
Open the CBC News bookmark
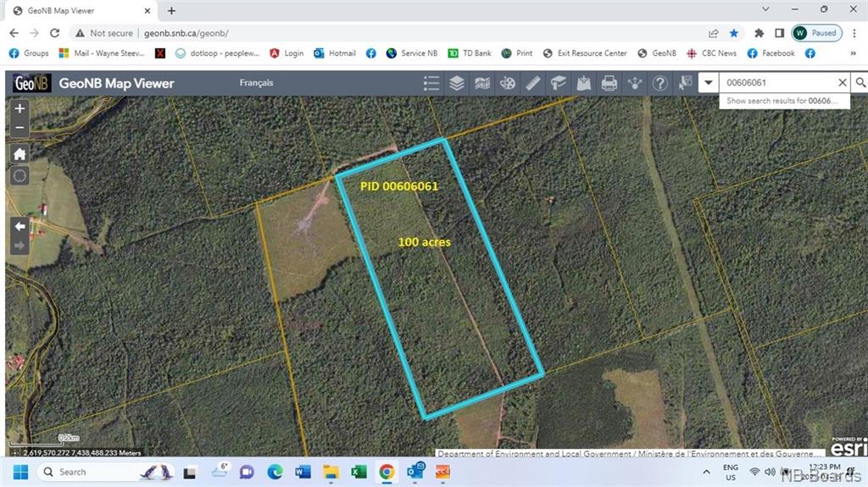pos(712,53)
